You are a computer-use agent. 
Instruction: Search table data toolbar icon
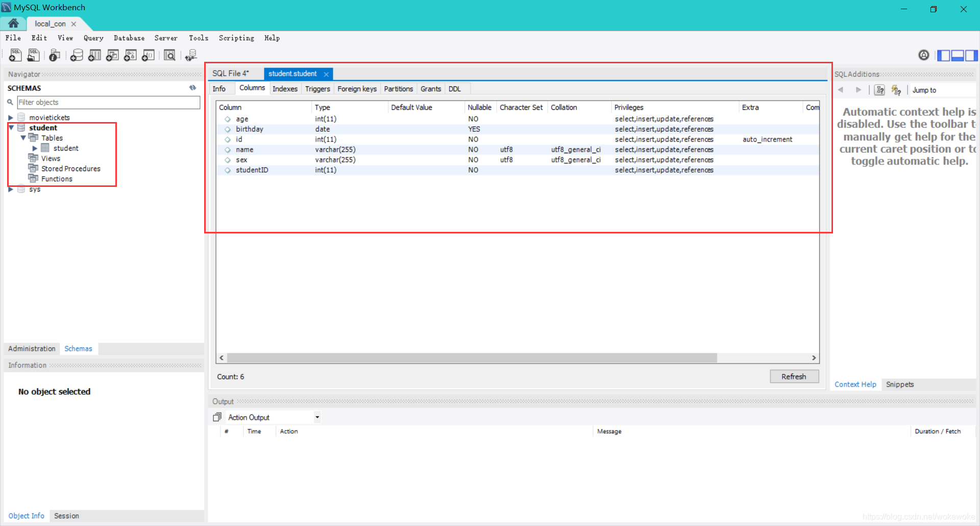pos(169,55)
